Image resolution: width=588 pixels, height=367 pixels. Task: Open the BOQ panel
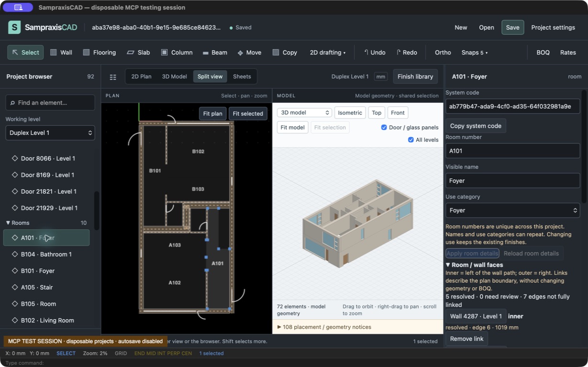pyautogui.click(x=543, y=53)
